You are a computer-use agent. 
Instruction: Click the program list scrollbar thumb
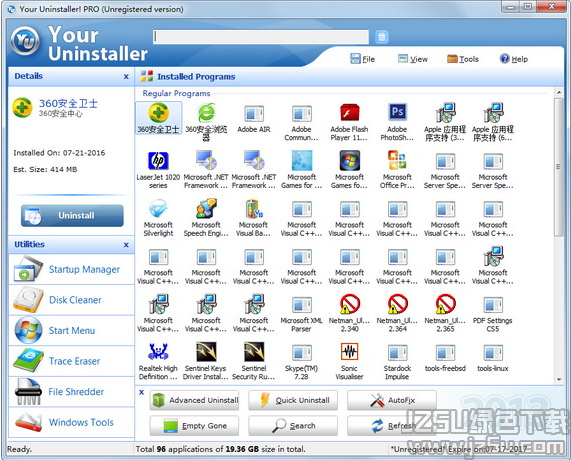click(x=559, y=167)
